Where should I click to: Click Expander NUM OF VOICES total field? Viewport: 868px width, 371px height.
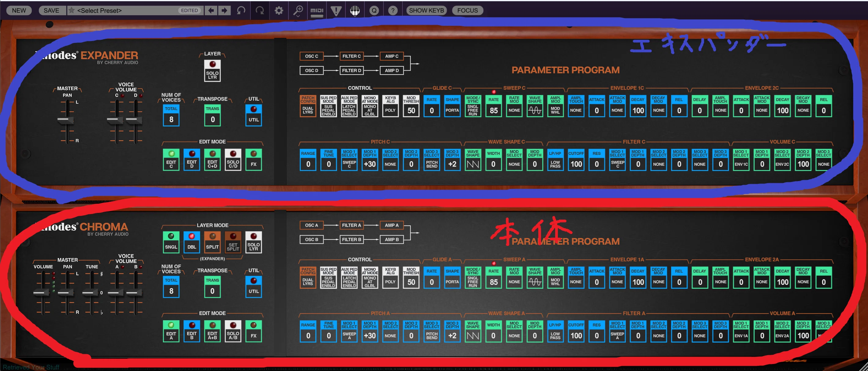click(x=171, y=115)
